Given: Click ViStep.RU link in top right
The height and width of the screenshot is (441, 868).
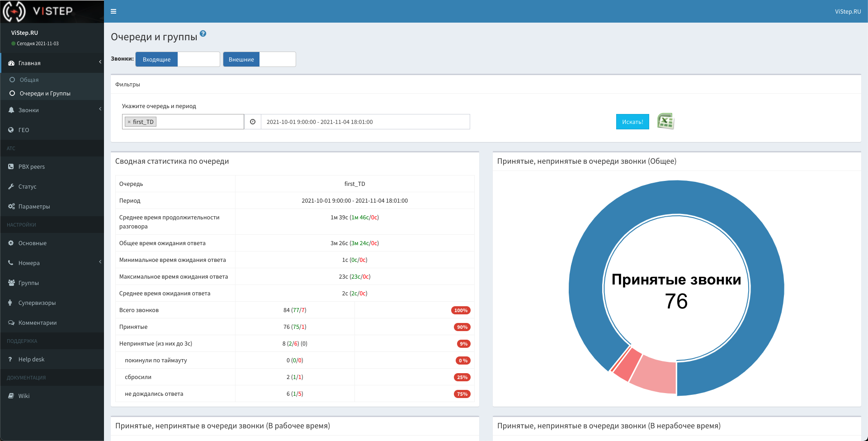Looking at the screenshot, I should pyautogui.click(x=848, y=11).
